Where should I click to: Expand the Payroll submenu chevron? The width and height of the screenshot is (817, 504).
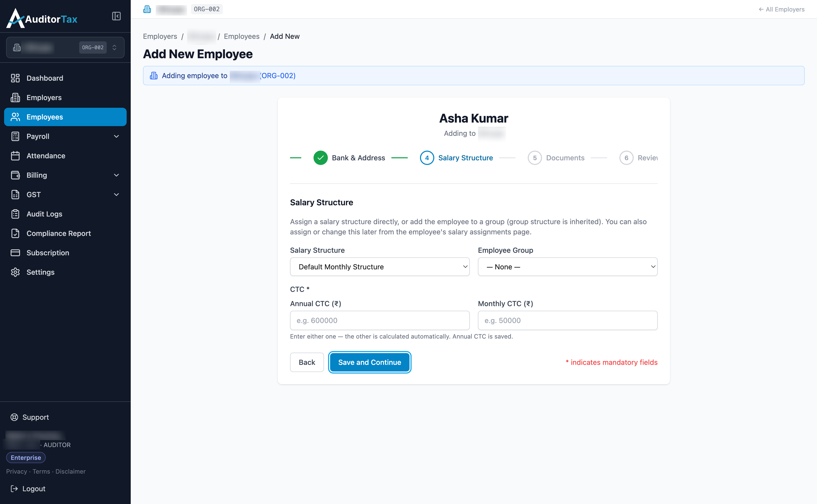pyautogui.click(x=116, y=136)
